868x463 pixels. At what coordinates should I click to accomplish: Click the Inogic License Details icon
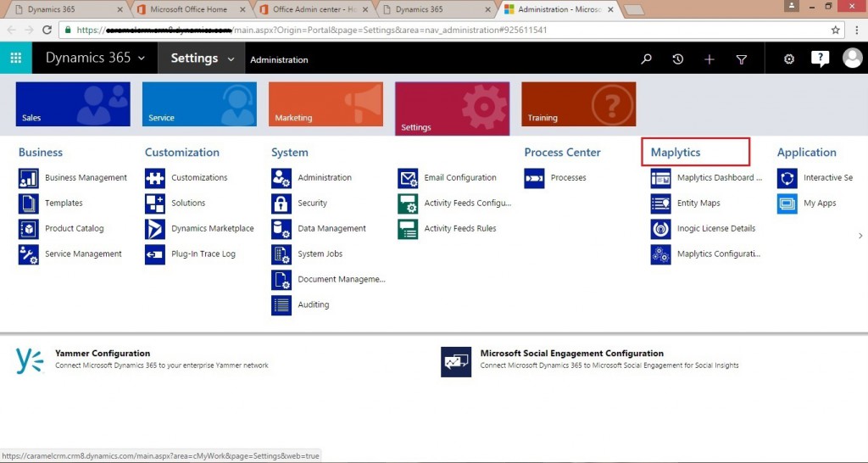(x=660, y=229)
